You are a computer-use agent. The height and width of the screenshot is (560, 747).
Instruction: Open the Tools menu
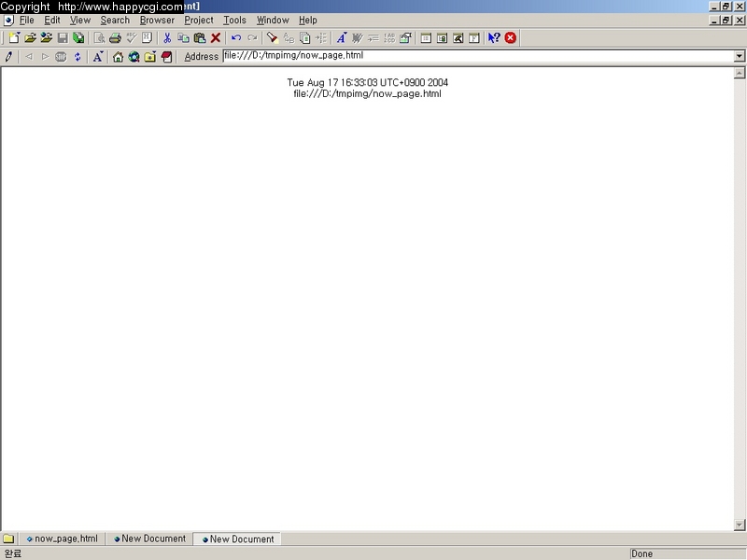coord(235,21)
